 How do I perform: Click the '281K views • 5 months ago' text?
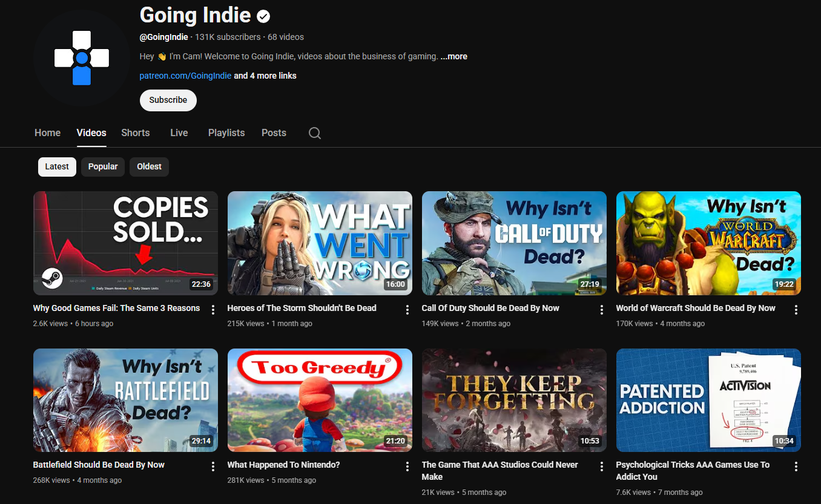[x=272, y=480]
